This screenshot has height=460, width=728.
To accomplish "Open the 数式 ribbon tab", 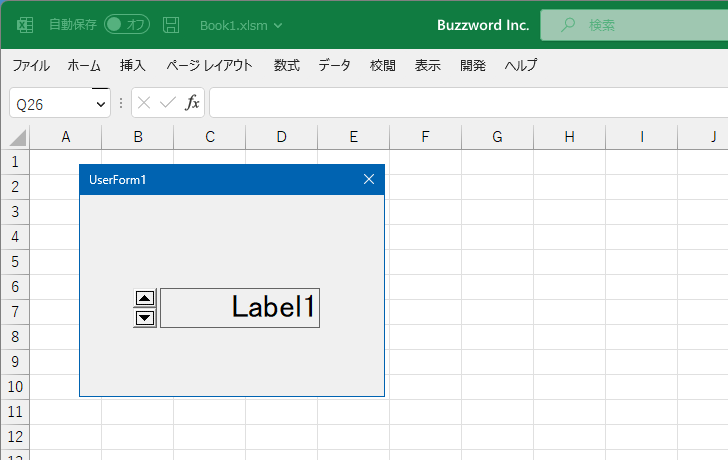I will 286,65.
